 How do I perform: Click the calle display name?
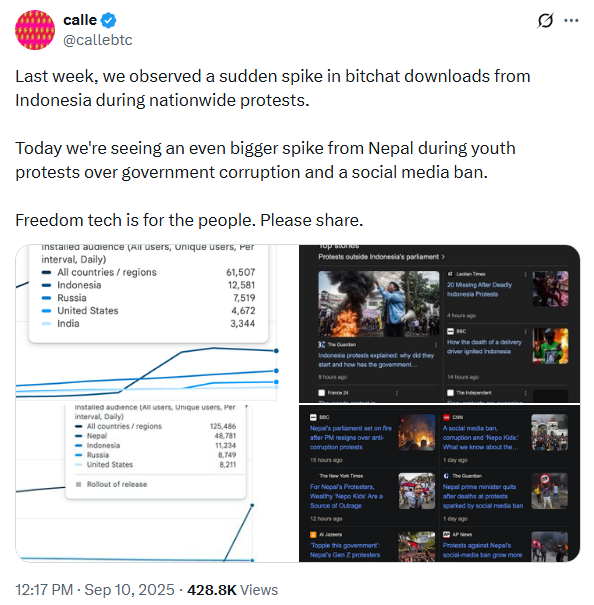click(80, 20)
